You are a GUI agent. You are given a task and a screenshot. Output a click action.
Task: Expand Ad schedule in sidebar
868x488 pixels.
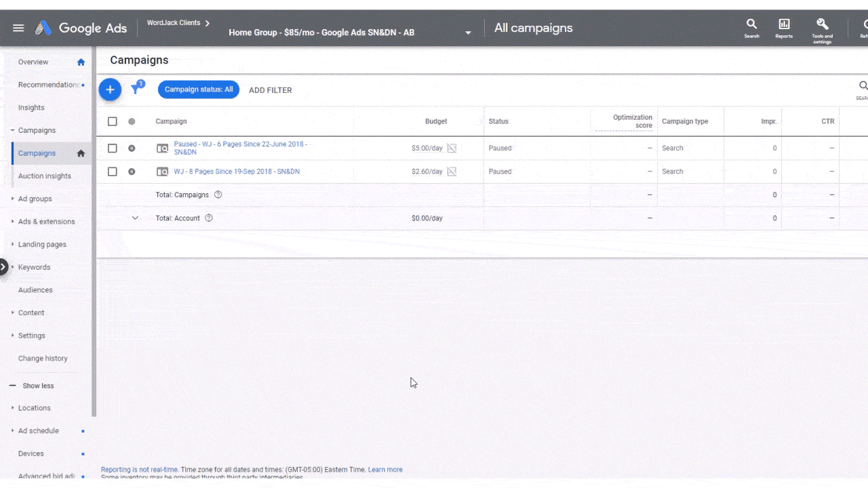12,431
